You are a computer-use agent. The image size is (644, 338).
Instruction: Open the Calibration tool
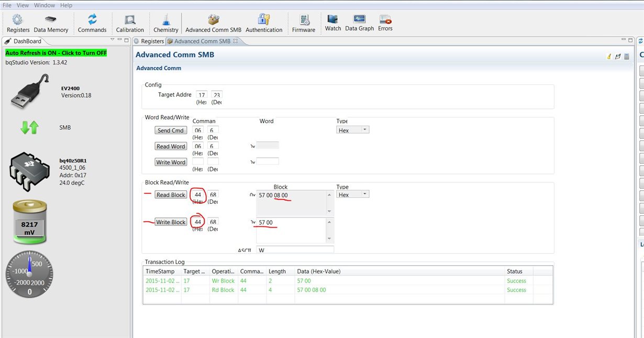pyautogui.click(x=130, y=24)
